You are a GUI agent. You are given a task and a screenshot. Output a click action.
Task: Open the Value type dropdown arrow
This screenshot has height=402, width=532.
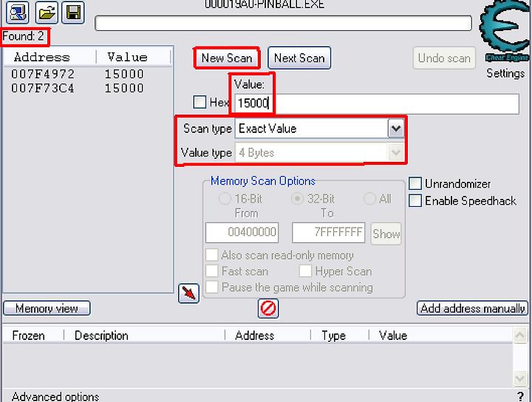[x=395, y=152]
